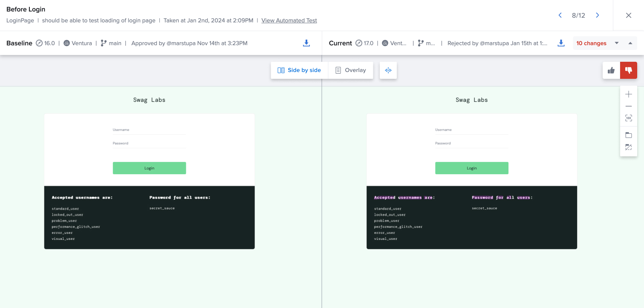Open the View Automated Test link

point(289,20)
